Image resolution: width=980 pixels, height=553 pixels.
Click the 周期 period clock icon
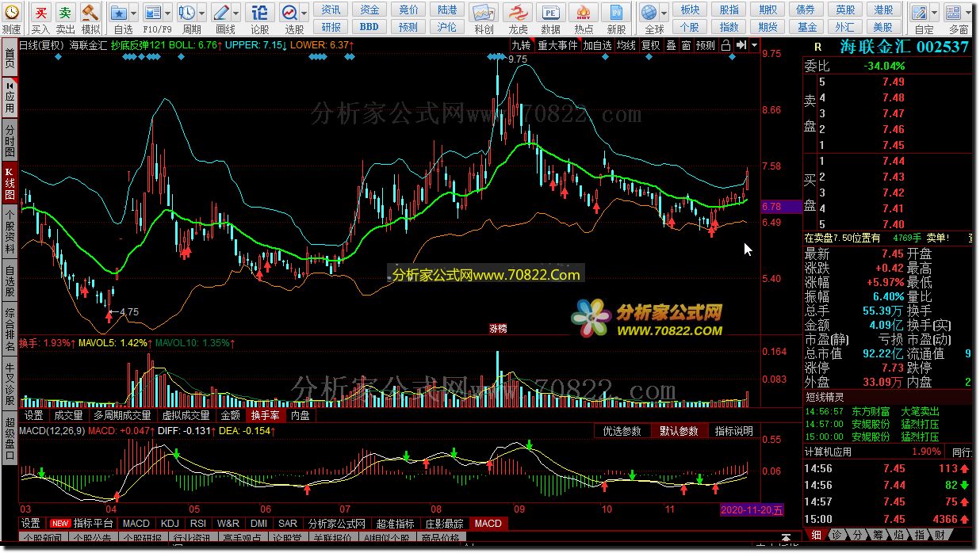pos(187,13)
